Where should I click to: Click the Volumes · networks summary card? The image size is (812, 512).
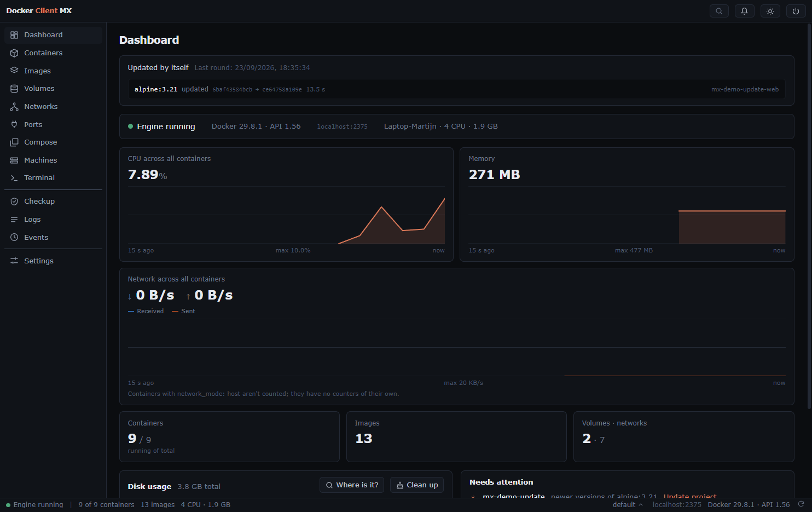pyautogui.click(x=684, y=436)
